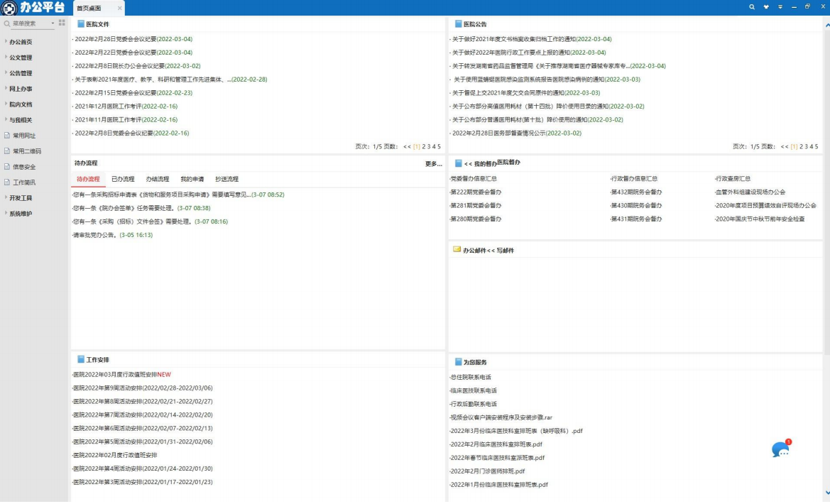
Task: Click the 菜单搜索 input field
Action: (x=28, y=23)
